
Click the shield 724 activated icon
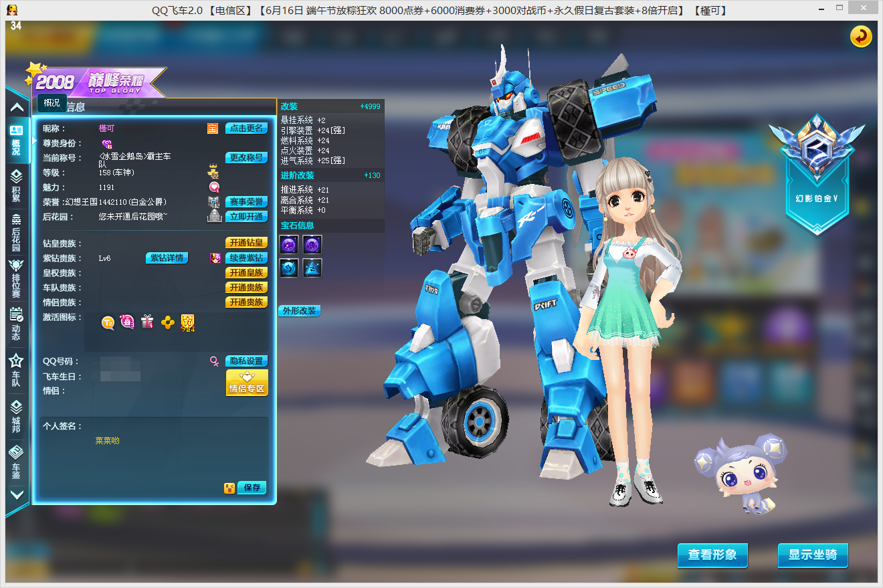tap(187, 323)
